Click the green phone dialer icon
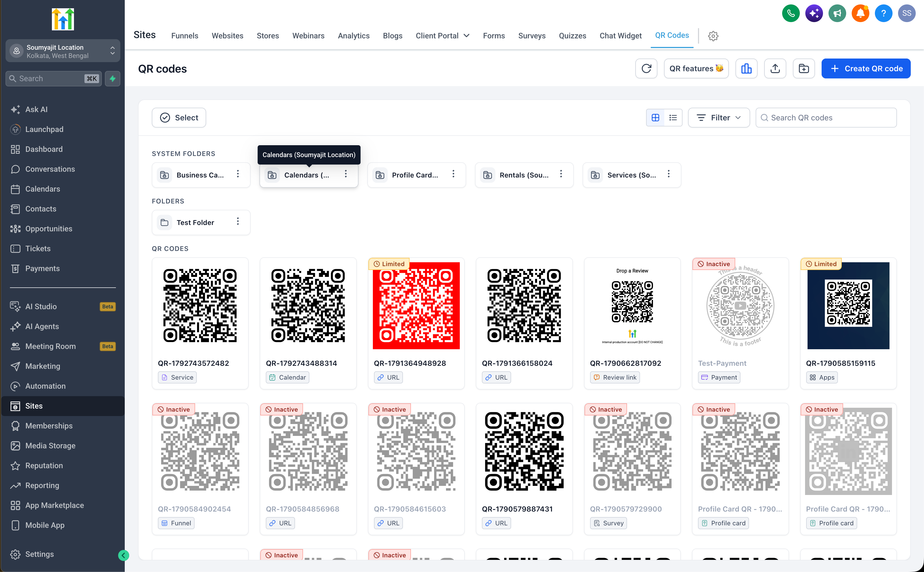The width and height of the screenshot is (924, 572). [x=790, y=14]
